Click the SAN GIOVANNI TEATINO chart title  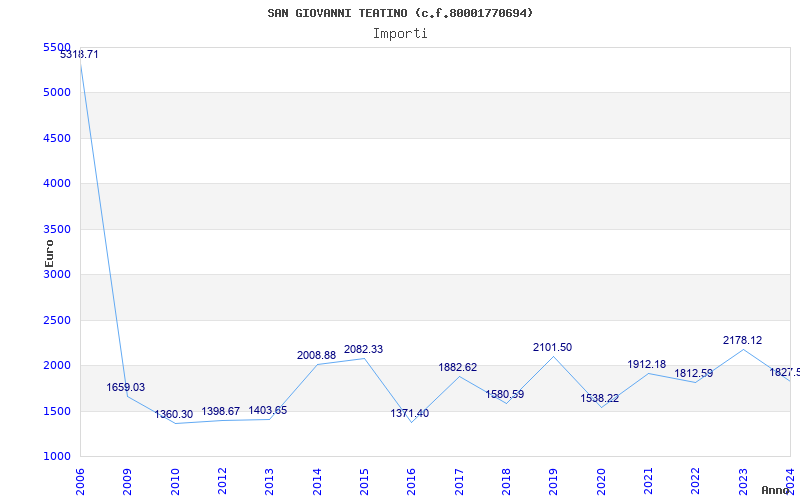click(x=400, y=13)
